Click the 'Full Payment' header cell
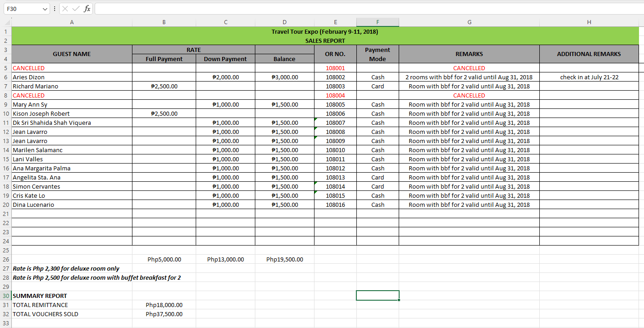Image resolution: width=644 pixels, height=328 pixels. pos(164,59)
